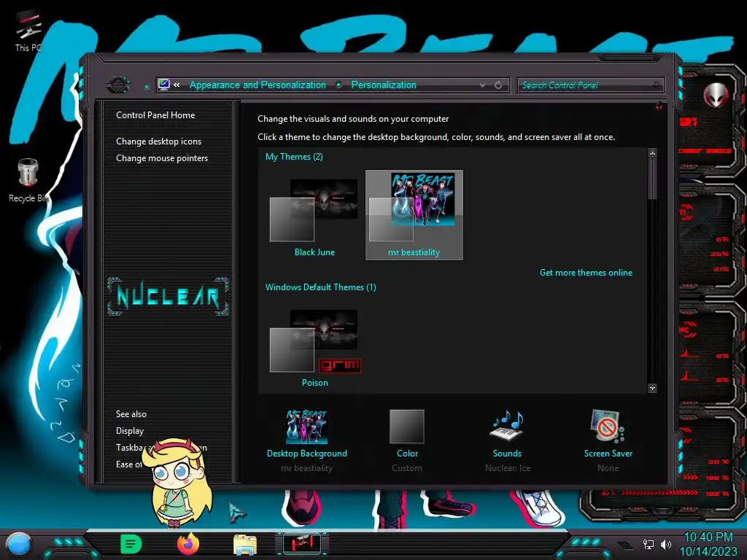Expand the address bar history dropdown

(483, 85)
